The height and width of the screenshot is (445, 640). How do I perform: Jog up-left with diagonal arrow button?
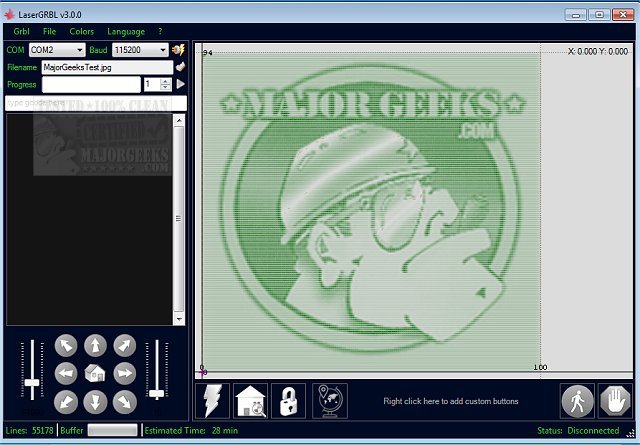(x=66, y=346)
